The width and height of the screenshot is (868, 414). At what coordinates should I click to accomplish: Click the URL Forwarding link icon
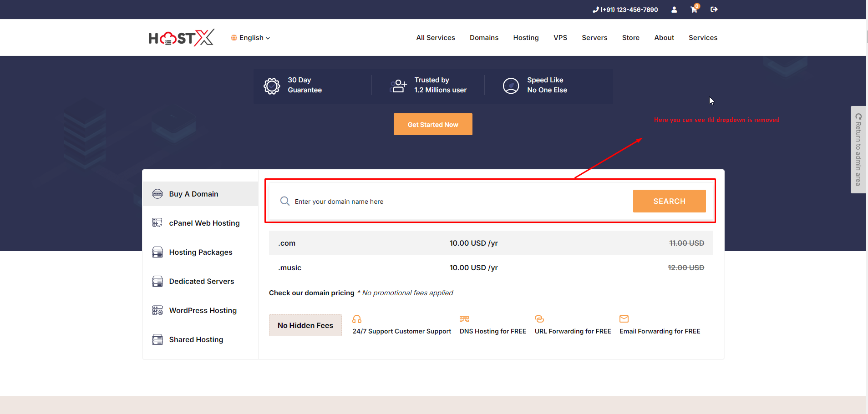tap(539, 319)
